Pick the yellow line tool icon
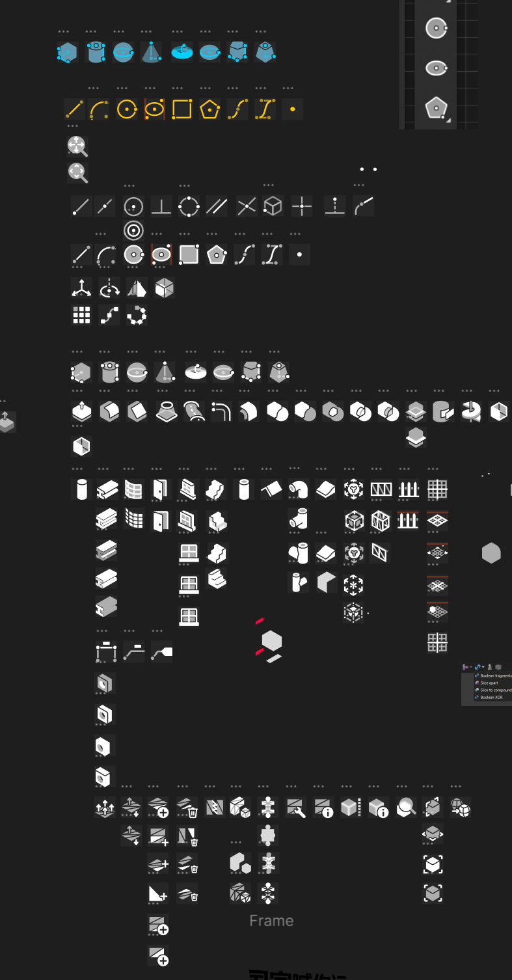 tap(75, 109)
